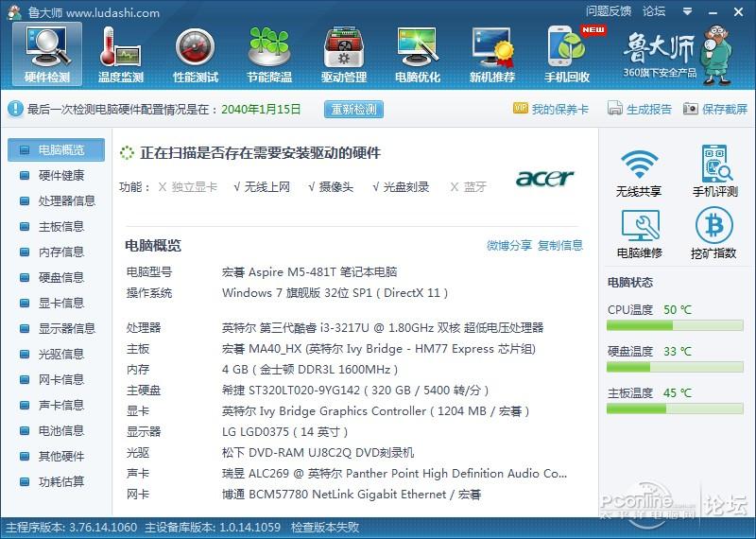Click the 无线上网 feature indicator
756x539 pixels.
(x=262, y=187)
